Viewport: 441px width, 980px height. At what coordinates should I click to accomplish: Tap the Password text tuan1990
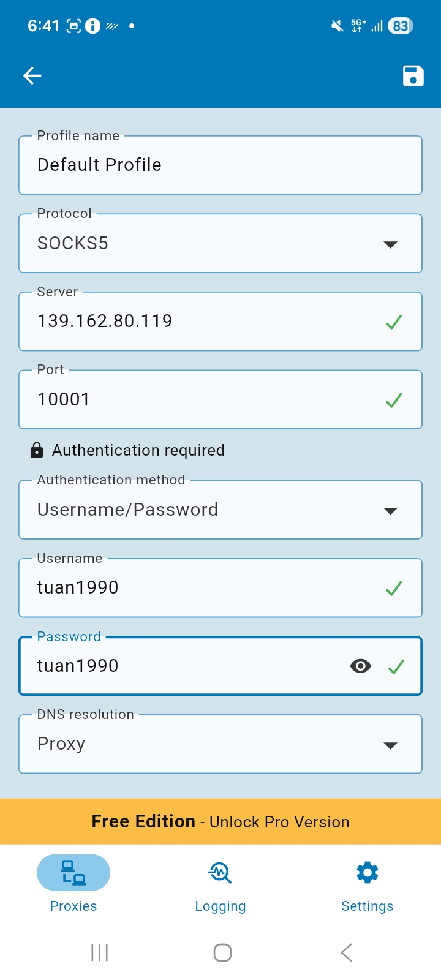[78, 666]
